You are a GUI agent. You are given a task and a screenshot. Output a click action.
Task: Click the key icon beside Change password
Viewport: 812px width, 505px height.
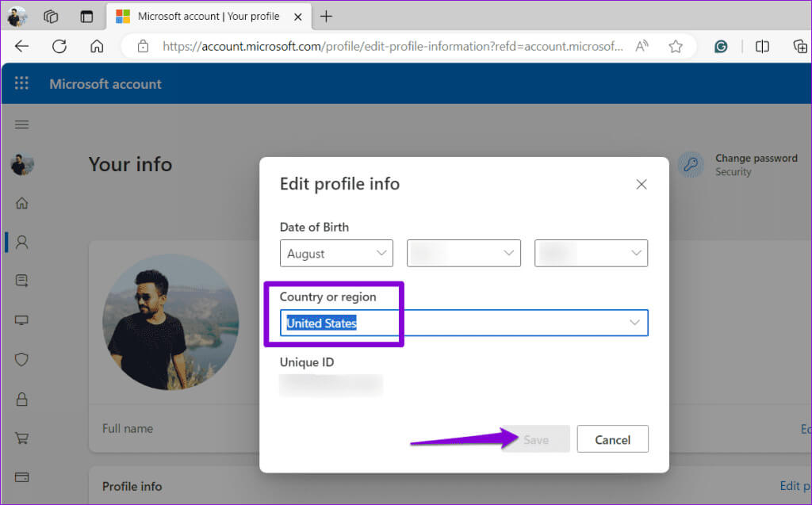[x=691, y=165]
